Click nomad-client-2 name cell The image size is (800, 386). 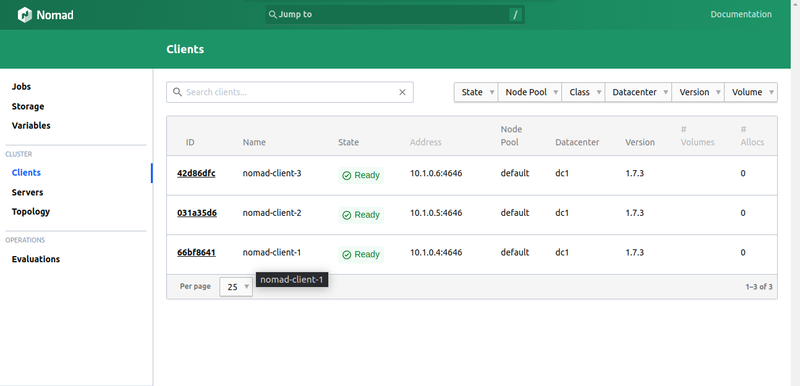[272, 213]
